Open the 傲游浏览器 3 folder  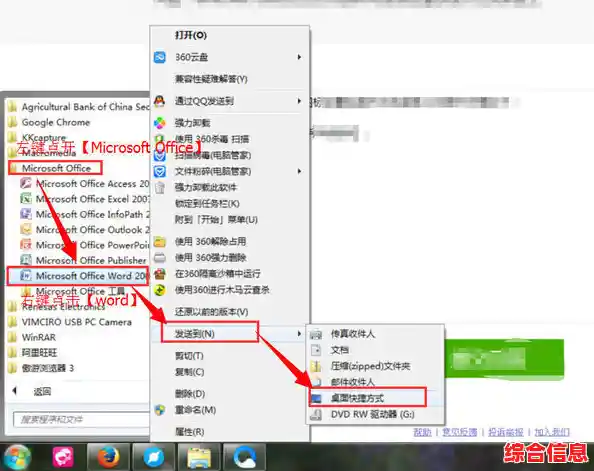[41, 368]
